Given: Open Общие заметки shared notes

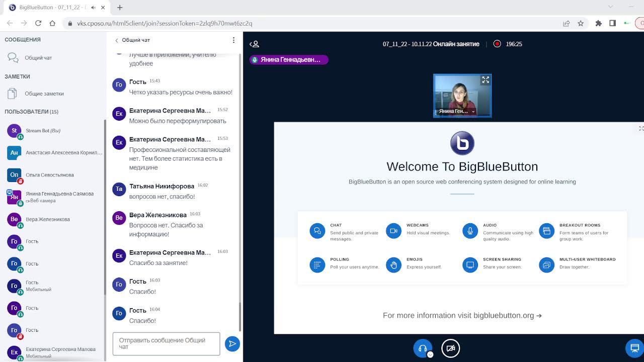Looking at the screenshot, I should tap(52, 94).
